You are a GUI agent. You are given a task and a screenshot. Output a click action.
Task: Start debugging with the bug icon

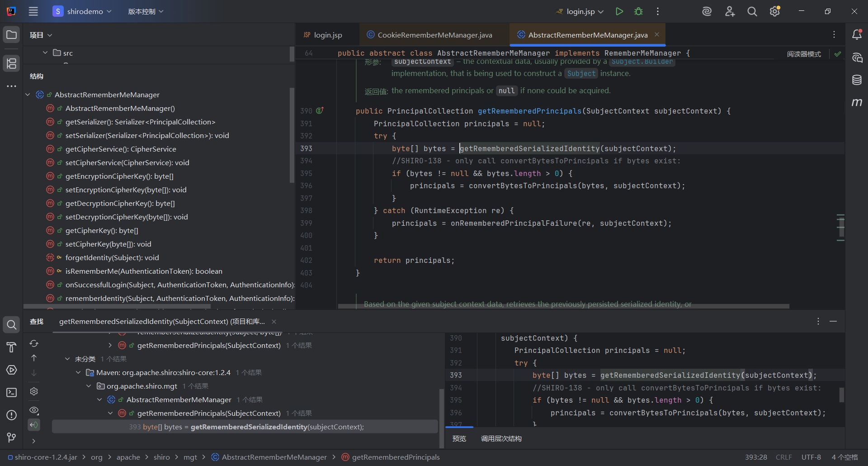(638, 11)
